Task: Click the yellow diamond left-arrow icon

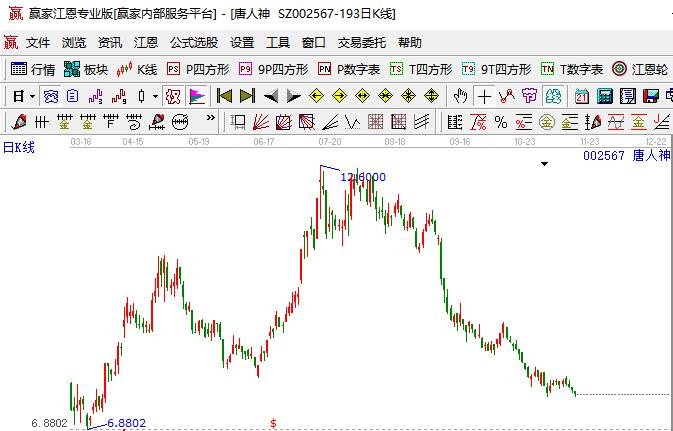Action: pyautogui.click(x=316, y=96)
